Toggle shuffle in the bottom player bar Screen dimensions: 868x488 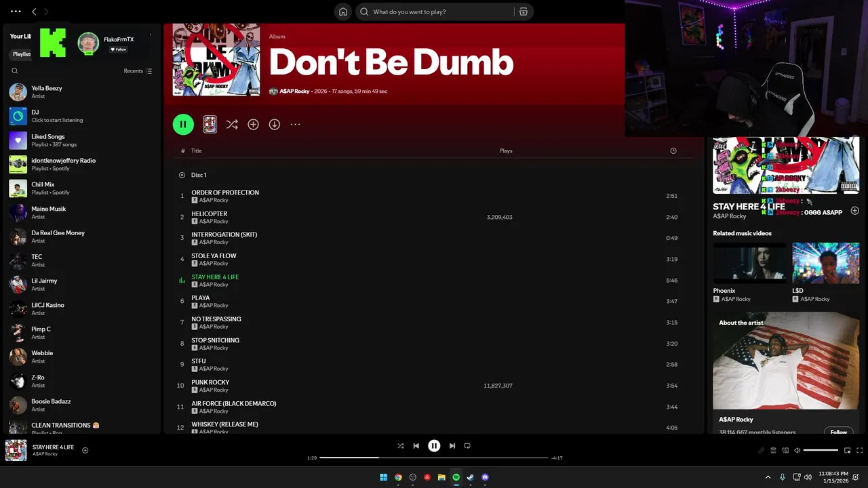pyautogui.click(x=400, y=446)
